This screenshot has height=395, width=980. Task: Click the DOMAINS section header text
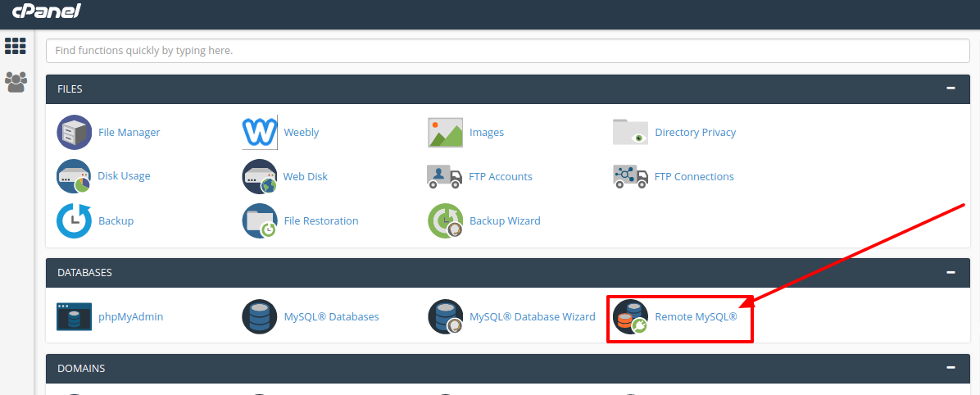point(81,368)
